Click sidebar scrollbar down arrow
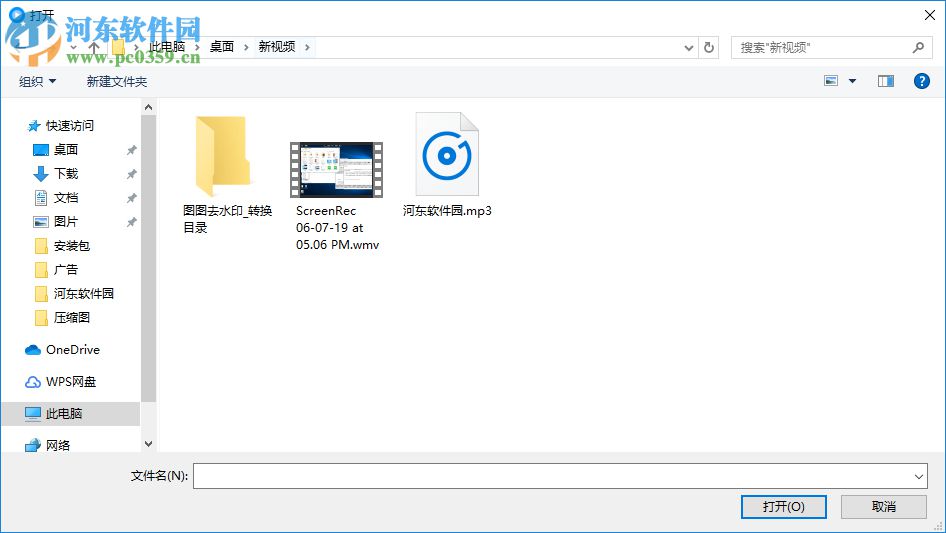Image resolution: width=946 pixels, height=533 pixels. tap(148, 444)
